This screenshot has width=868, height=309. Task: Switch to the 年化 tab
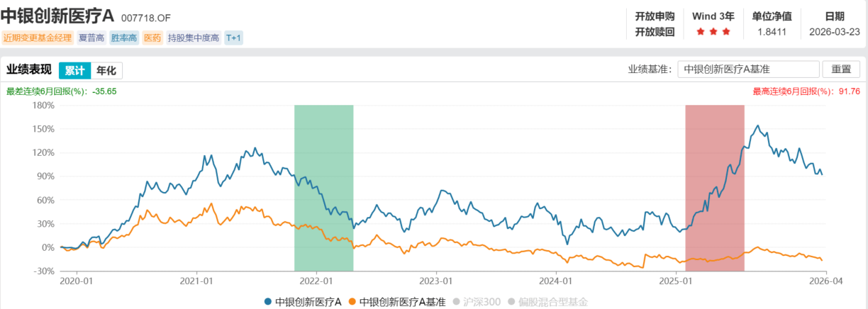coord(106,70)
